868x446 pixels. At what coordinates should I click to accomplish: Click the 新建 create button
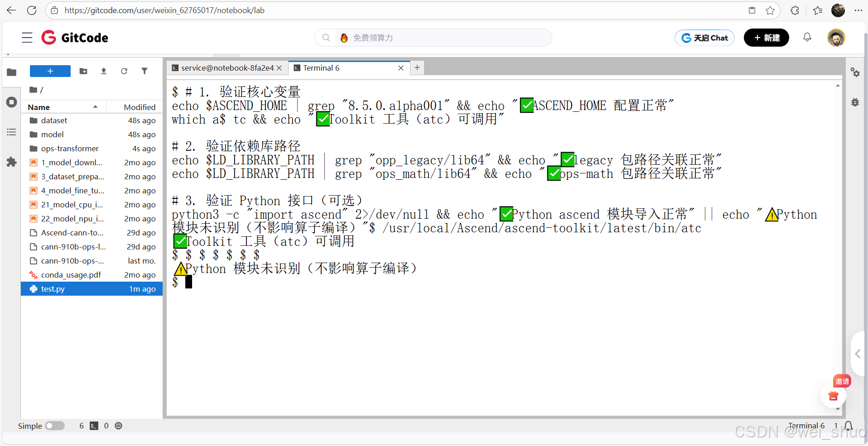tap(767, 38)
